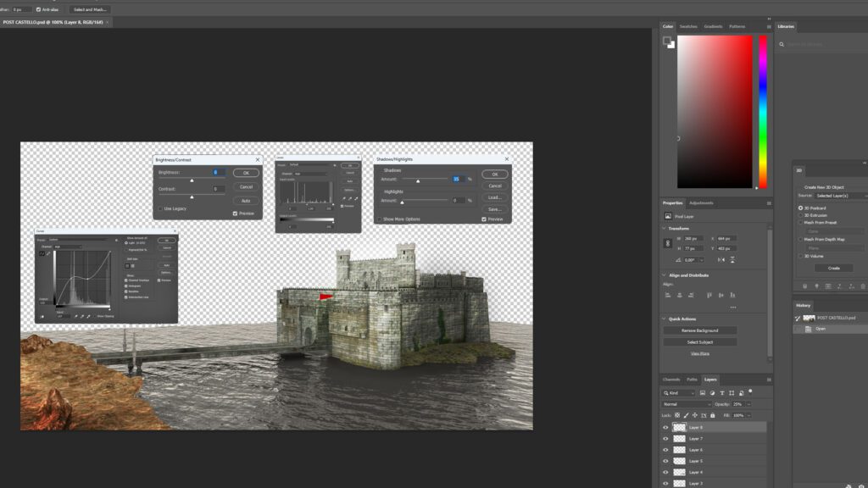Filter layers by shape layers icon
Screen dimensions: 868x488
732,393
